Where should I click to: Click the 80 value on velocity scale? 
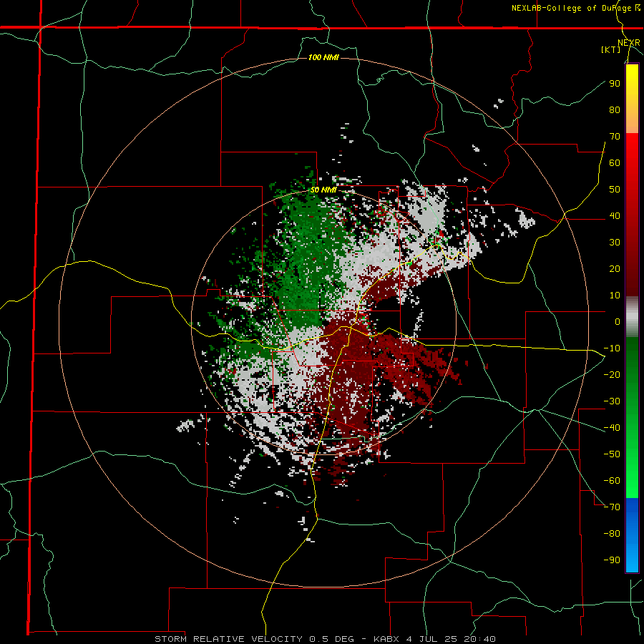615,109
